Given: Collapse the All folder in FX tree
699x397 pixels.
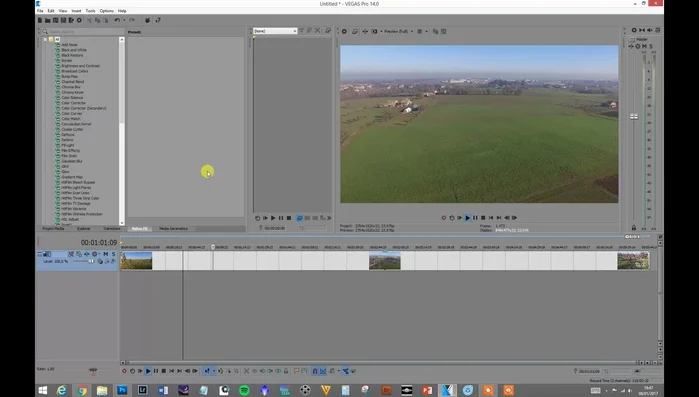Looking at the screenshot, I should [45, 39].
